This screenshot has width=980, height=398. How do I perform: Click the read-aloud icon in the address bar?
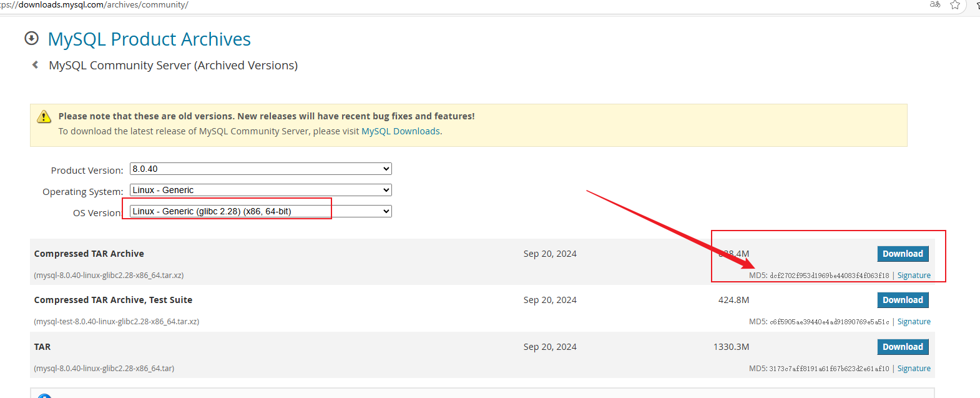tap(935, 4)
